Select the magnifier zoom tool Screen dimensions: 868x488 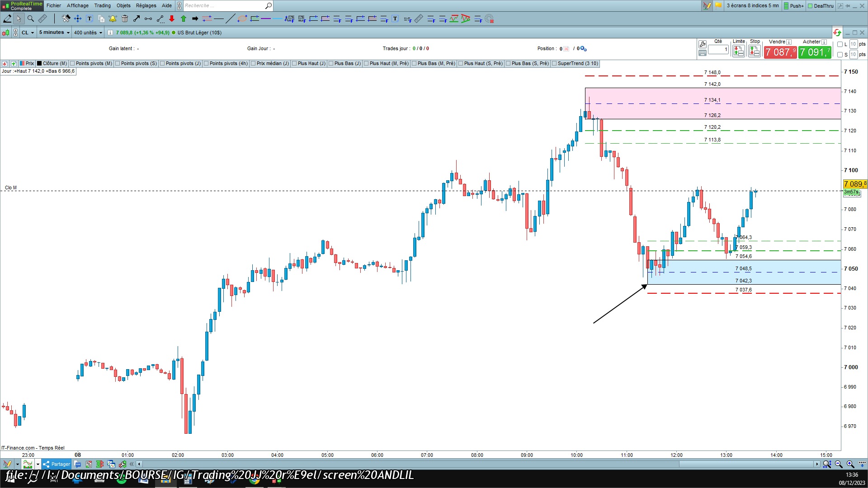coord(31,19)
